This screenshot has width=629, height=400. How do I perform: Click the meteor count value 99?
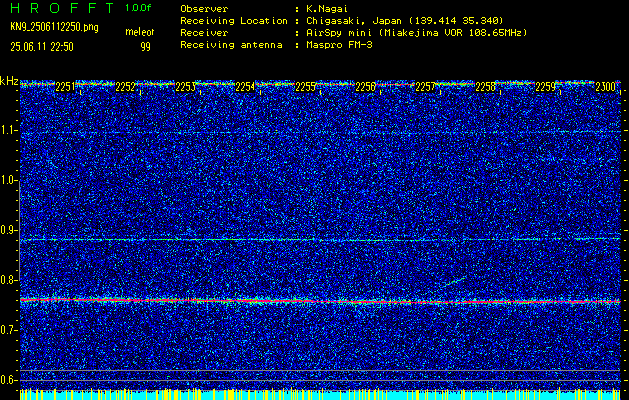[x=146, y=47]
